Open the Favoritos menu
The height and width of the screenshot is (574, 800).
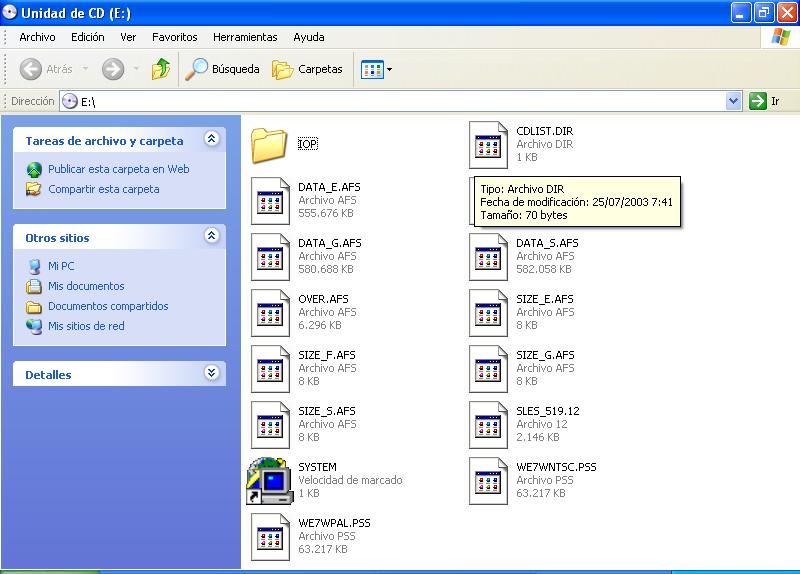174,37
